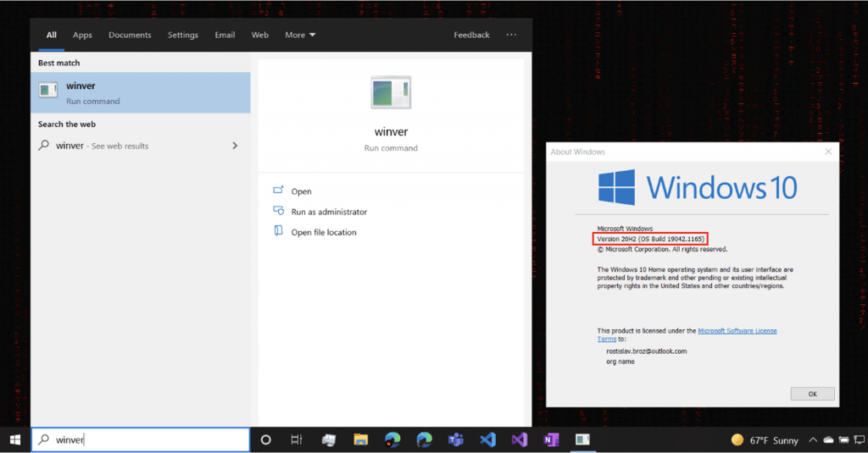Launch File Explorer from the taskbar
The width and height of the screenshot is (868, 453).
[x=360, y=439]
